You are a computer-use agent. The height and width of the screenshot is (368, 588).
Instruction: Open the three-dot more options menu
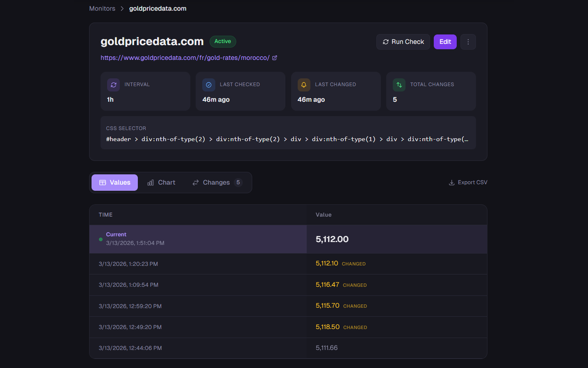pos(468,42)
